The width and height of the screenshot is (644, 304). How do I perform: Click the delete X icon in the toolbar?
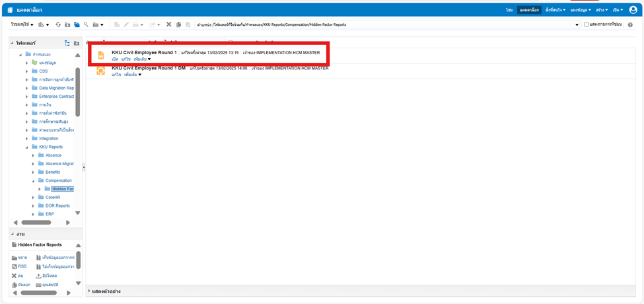tap(168, 24)
